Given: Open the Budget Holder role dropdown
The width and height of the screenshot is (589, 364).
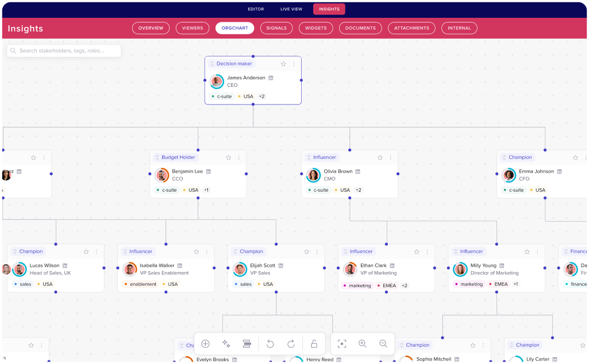Looking at the screenshot, I should click(x=176, y=158).
